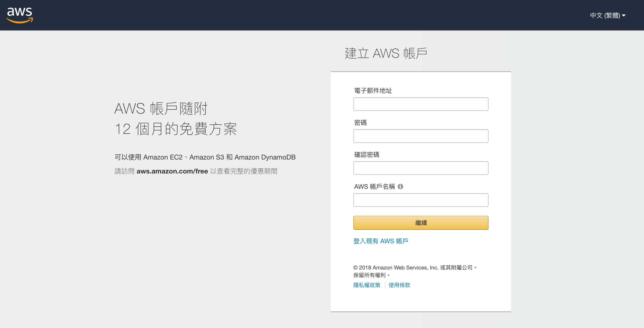Screen dimensions: 644x328
Task: Click the Amazon EC2, S3, DynamoDB description line
Action: click(205, 157)
